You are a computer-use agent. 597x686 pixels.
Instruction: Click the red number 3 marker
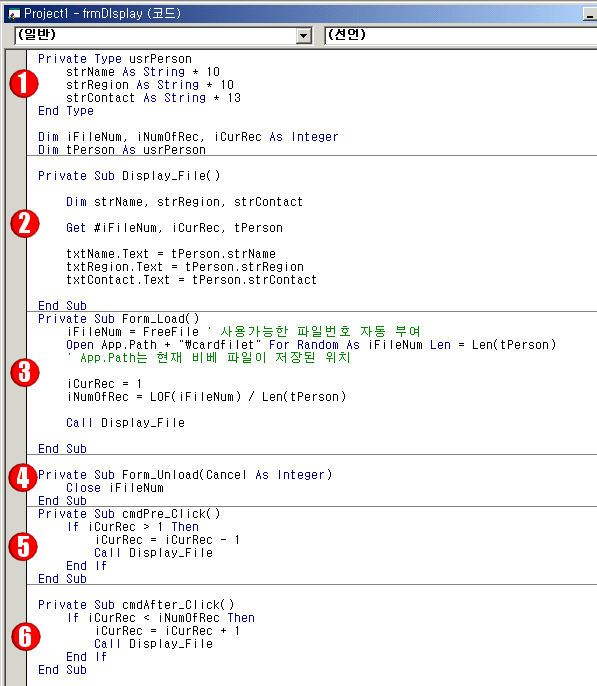pos(25,373)
